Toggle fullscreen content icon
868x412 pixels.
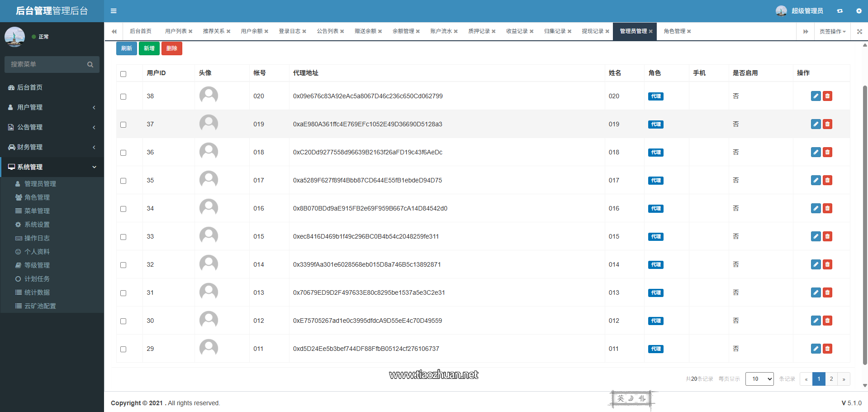[859, 31]
